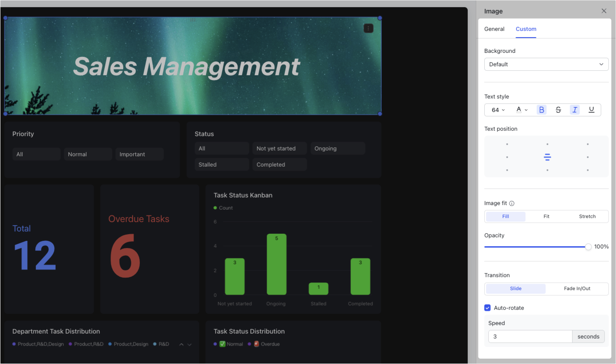Select the center text position

click(x=547, y=157)
